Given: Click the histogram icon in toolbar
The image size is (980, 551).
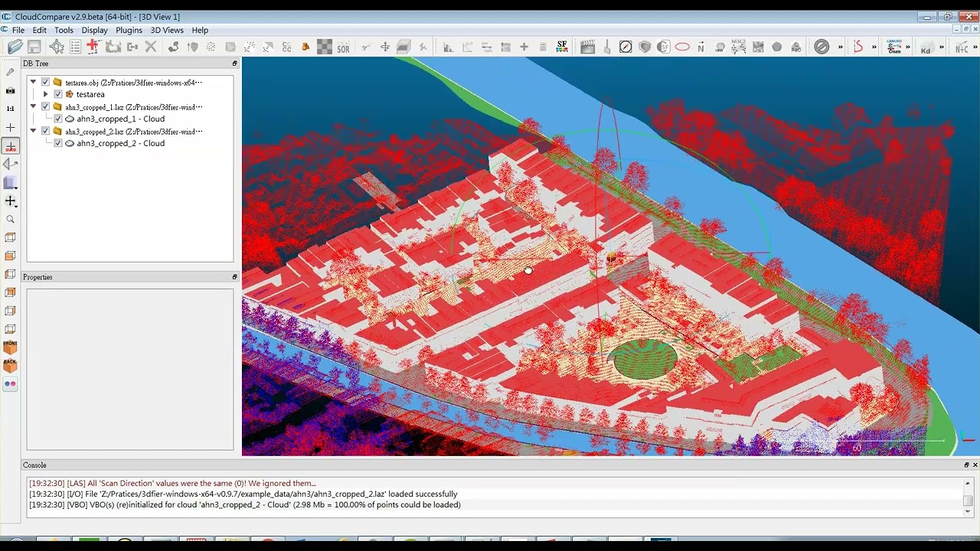Looking at the screenshot, I should (x=449, y=47).
